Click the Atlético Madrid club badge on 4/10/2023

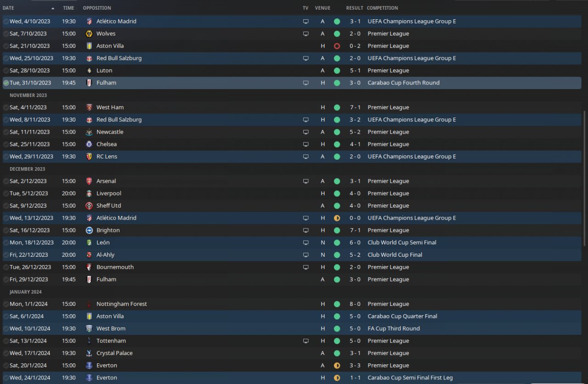pyautogui.click(x=89, y=21)
